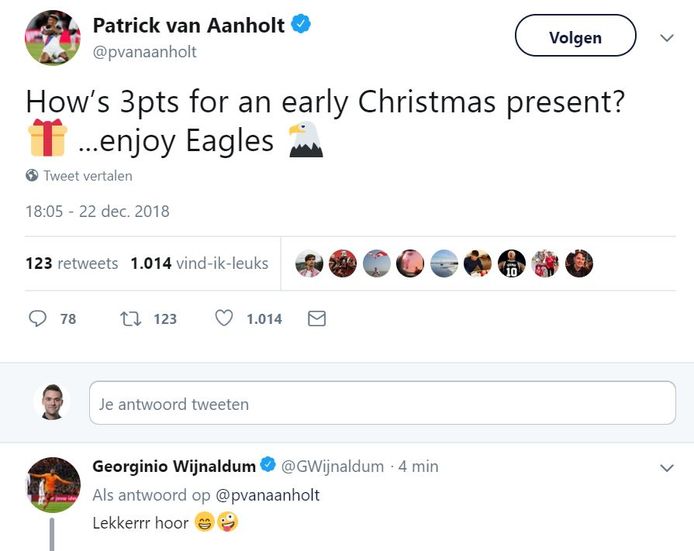Open the 123 retweets list
The image size is (694, 551).
[71, 264]
